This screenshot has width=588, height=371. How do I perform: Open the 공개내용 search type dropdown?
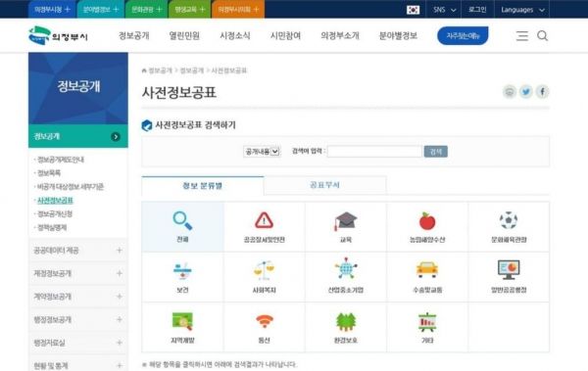[262, 152]
